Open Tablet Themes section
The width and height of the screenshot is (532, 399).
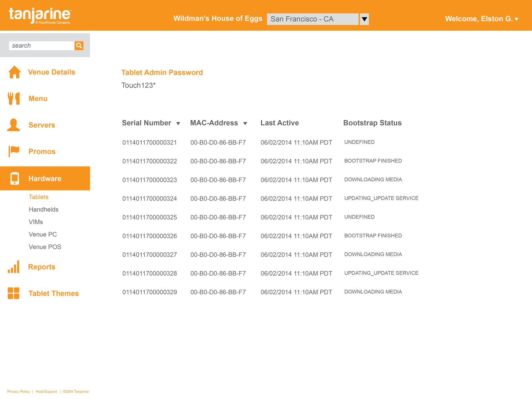coord(54,294)
